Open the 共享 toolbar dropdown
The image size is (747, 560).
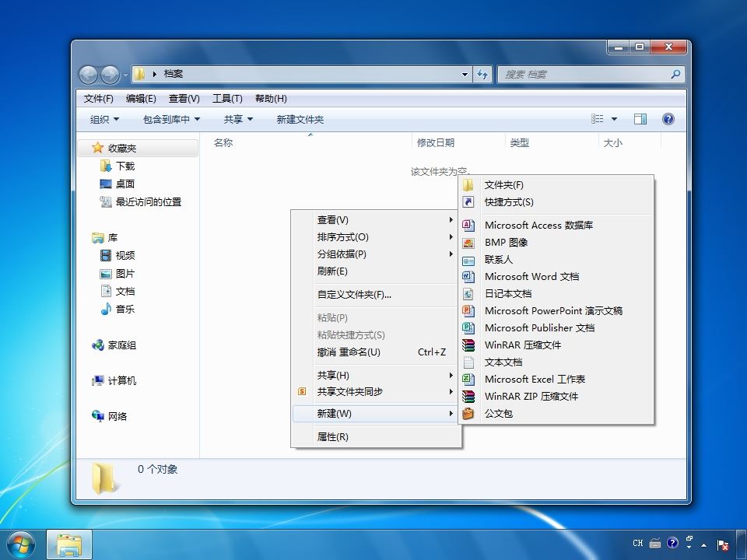(x=238, y=120)
